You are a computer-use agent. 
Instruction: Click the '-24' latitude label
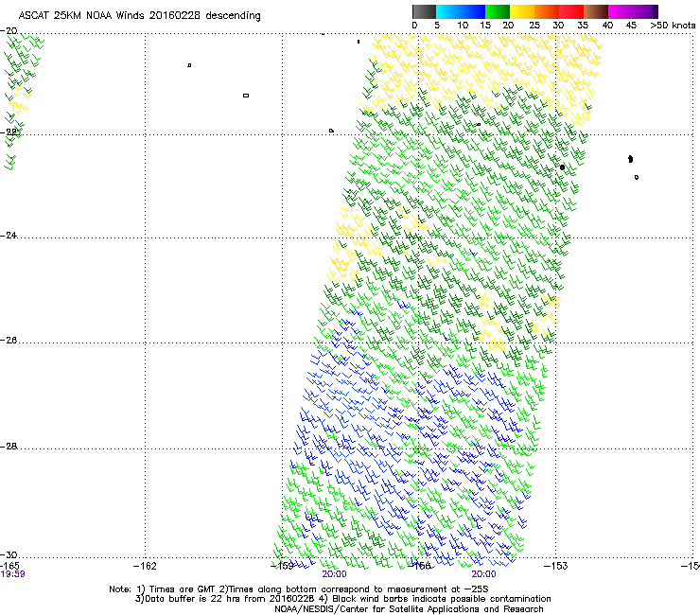[x=9, y=235]
